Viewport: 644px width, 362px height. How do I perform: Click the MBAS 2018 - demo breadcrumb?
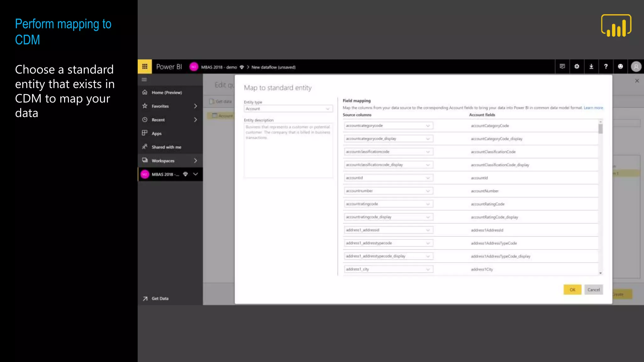[x=219, y=67]
